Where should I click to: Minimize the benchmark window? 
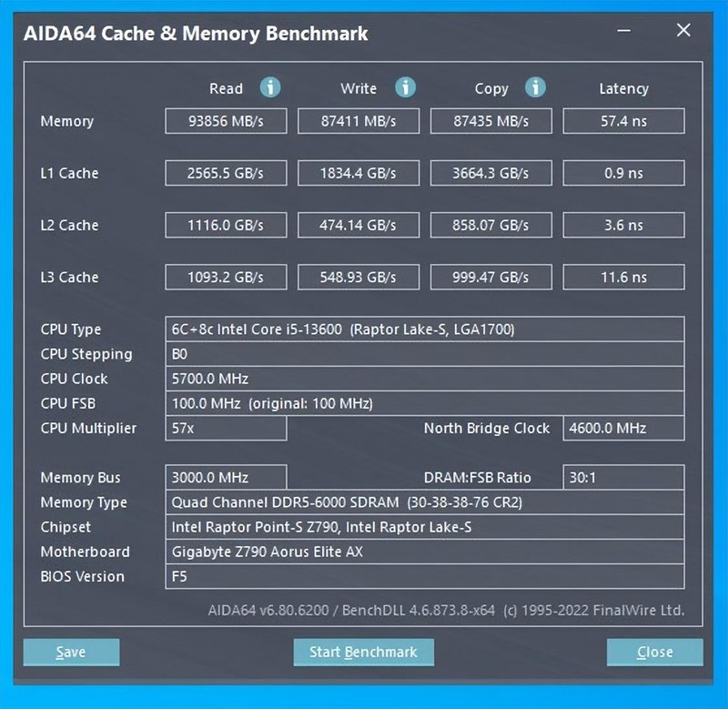pos(624,30)
